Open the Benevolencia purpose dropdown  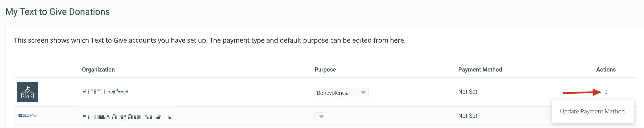[x=341, y=93]
